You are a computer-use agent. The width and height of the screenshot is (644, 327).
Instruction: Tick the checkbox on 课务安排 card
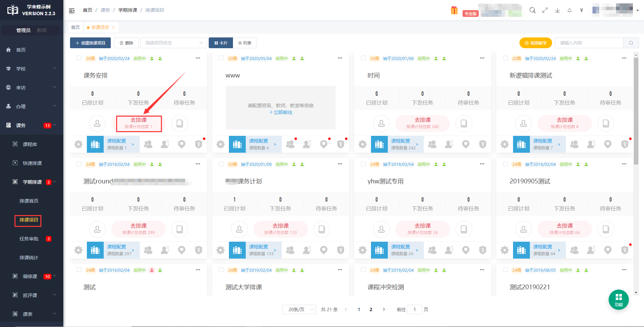point(79,58)
